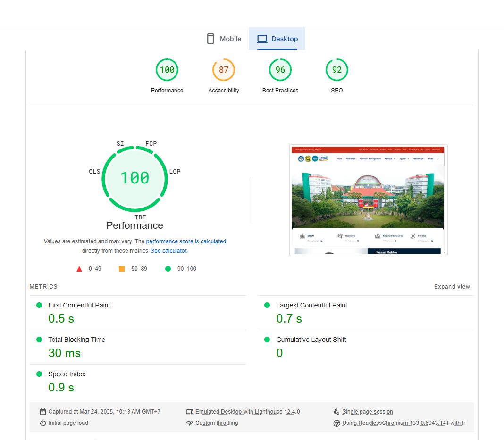Click the Chromium icon beside HeadlessChromium
The width and height of the screenshot is (504, 440).
coord(336,423)
